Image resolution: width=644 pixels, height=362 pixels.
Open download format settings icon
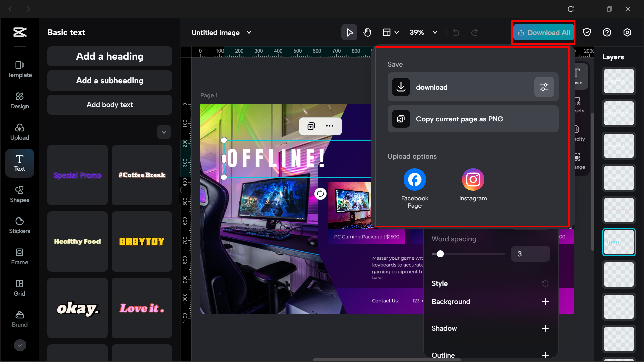pyautogui.click(x=544, y=87)
